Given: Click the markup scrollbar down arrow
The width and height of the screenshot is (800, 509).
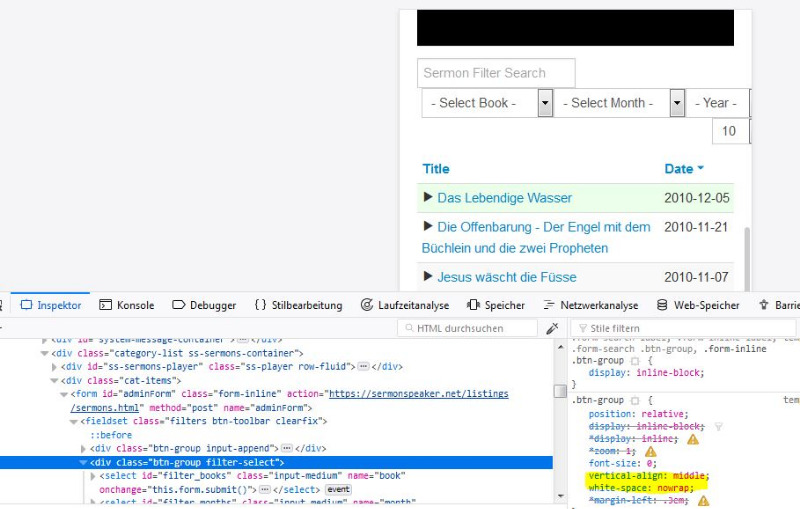Looking at the screenshot, I should [x=561, y=496].
